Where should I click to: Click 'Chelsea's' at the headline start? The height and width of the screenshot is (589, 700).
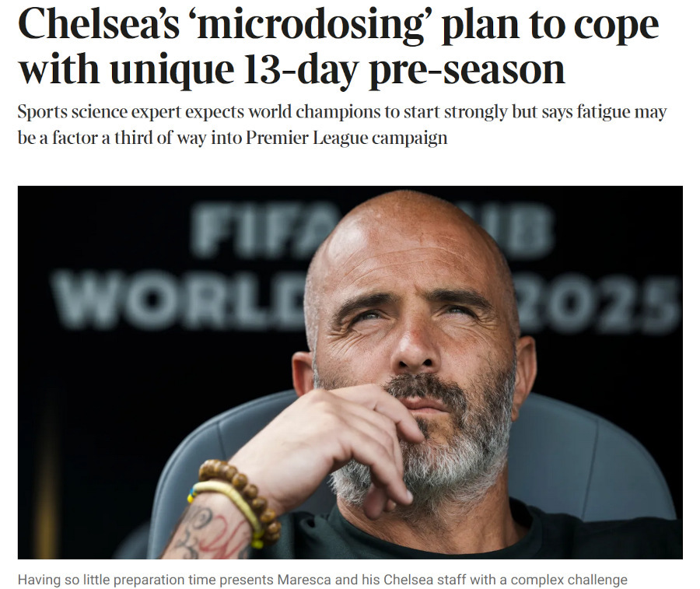pos(99,25)
